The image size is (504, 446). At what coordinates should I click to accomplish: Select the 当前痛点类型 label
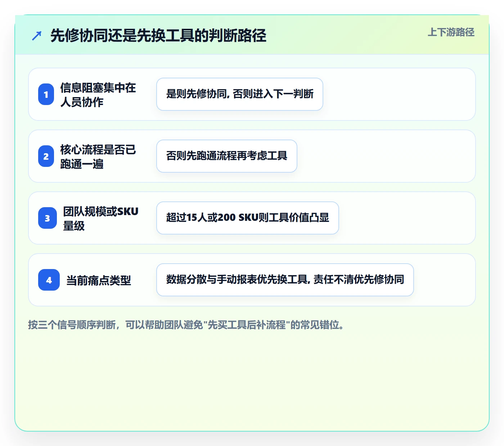99,280
